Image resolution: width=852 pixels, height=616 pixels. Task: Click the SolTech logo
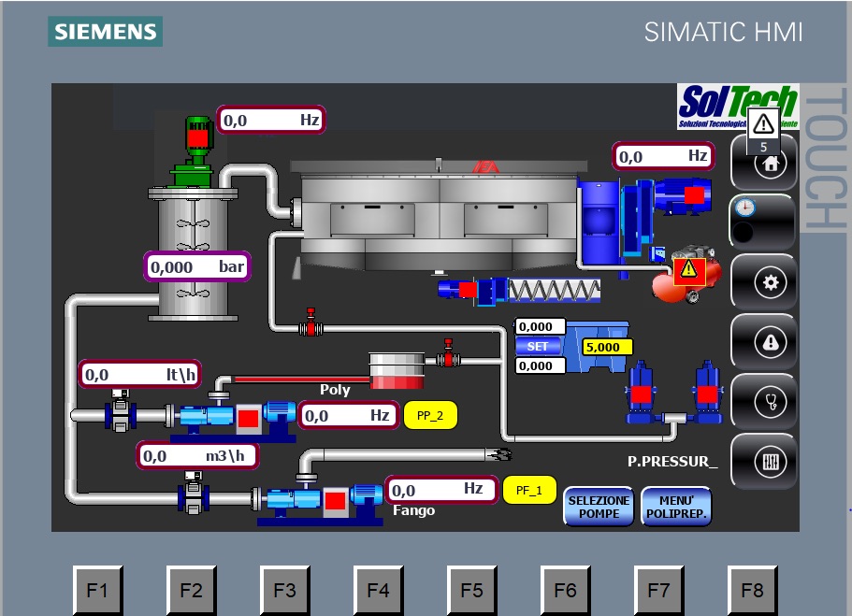tap(738, 107)
